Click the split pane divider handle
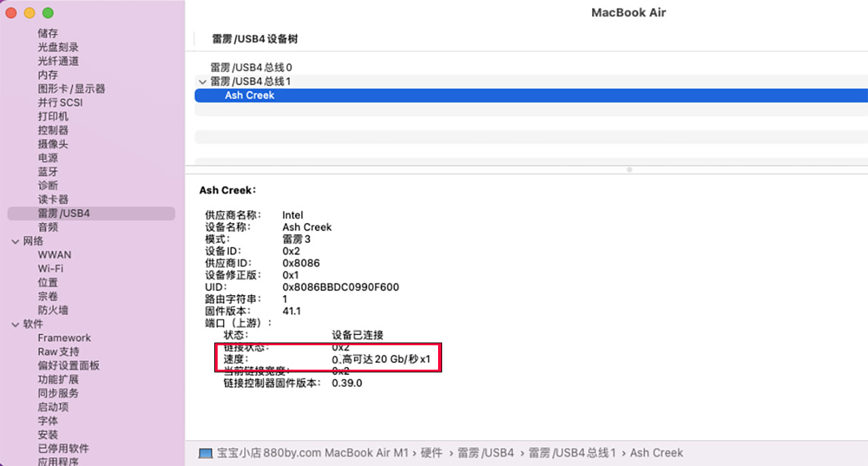The width and height of the screenshot is (868, 466). [x=629, y=170]
